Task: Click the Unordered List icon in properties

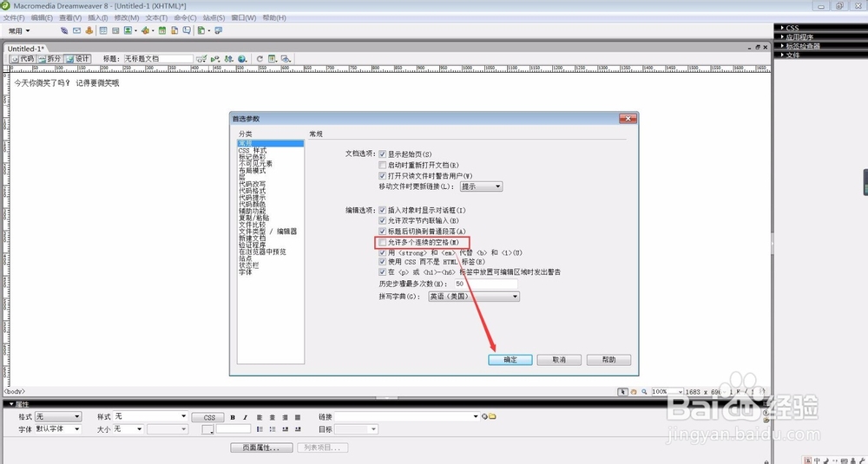Action: [260, 429]
